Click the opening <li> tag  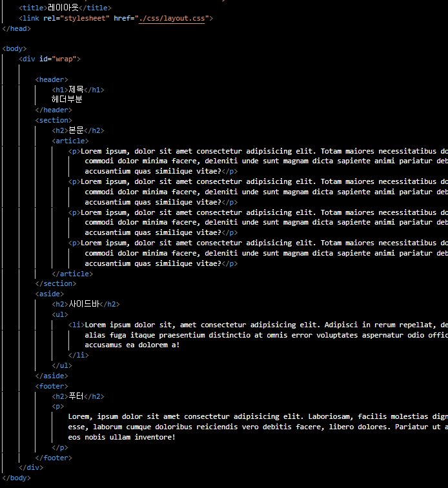77,325
